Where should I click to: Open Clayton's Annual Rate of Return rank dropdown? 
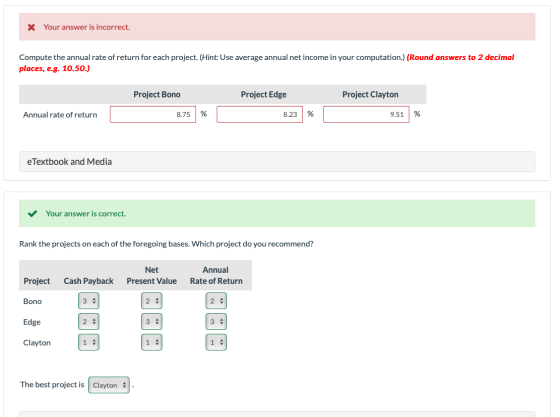tap(216, 342)
